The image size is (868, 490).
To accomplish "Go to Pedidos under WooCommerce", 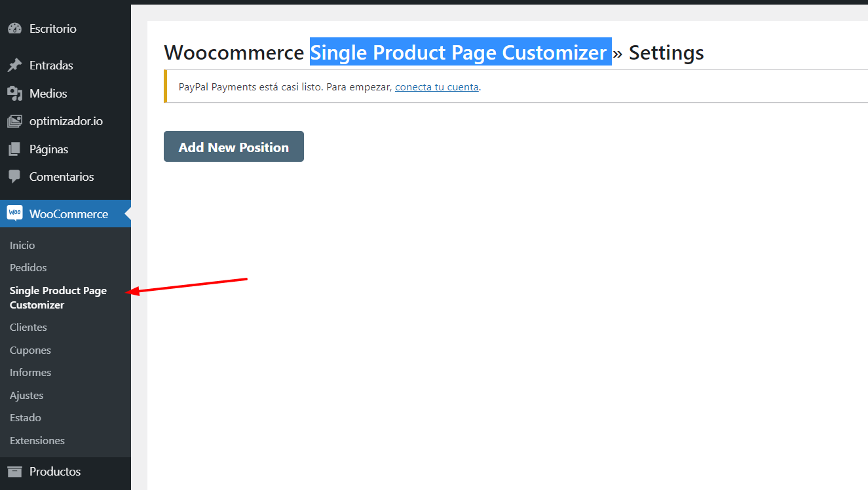I will click(28, 268).
